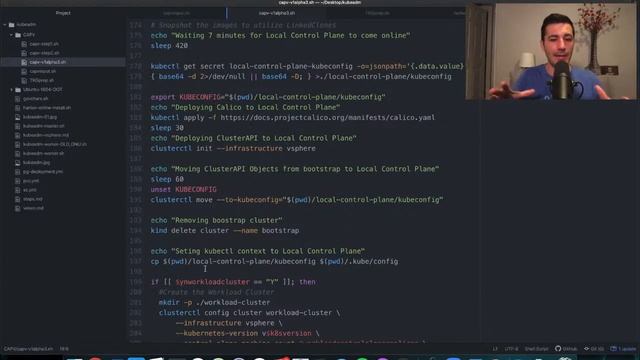Open capvreset.sh from the project tree
Screen dimensions: 640x360
[x=43, y=71]
